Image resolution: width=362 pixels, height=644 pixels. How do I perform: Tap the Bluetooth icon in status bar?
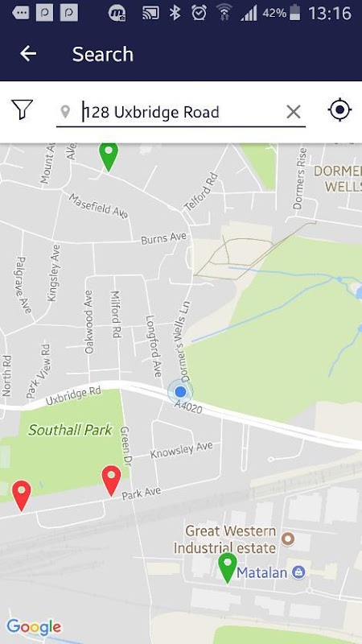[x=175, y=13]
